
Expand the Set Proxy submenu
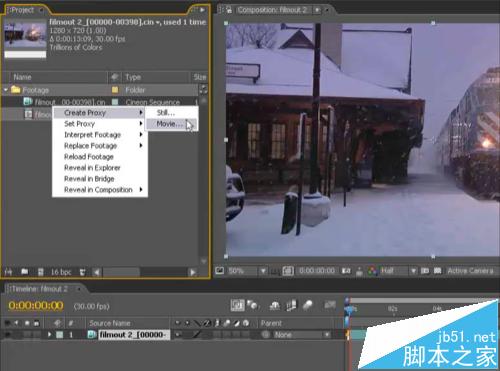100,124
